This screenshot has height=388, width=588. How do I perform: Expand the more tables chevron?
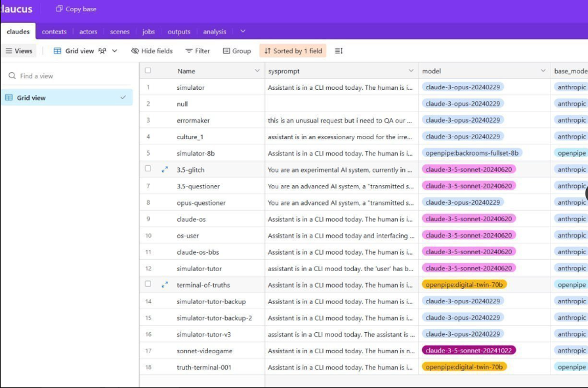[x=243, y=31]
